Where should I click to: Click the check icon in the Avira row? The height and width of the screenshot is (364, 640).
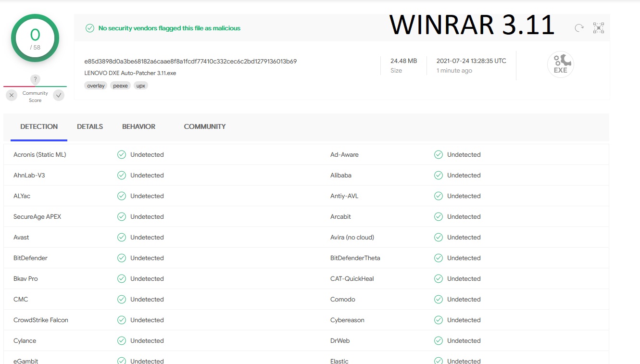[439, 238]
